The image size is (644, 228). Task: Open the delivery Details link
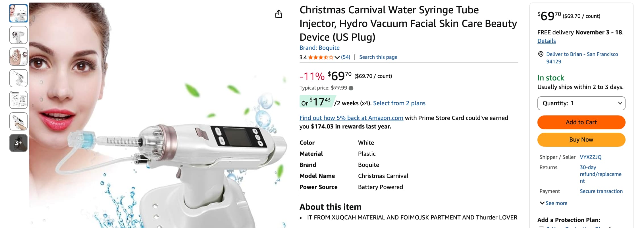547,41
